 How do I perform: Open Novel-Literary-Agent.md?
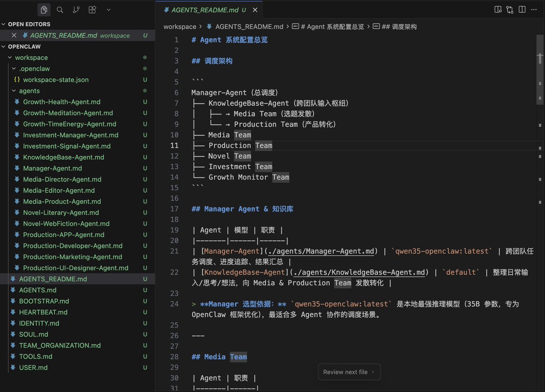[x=61, y=213]
